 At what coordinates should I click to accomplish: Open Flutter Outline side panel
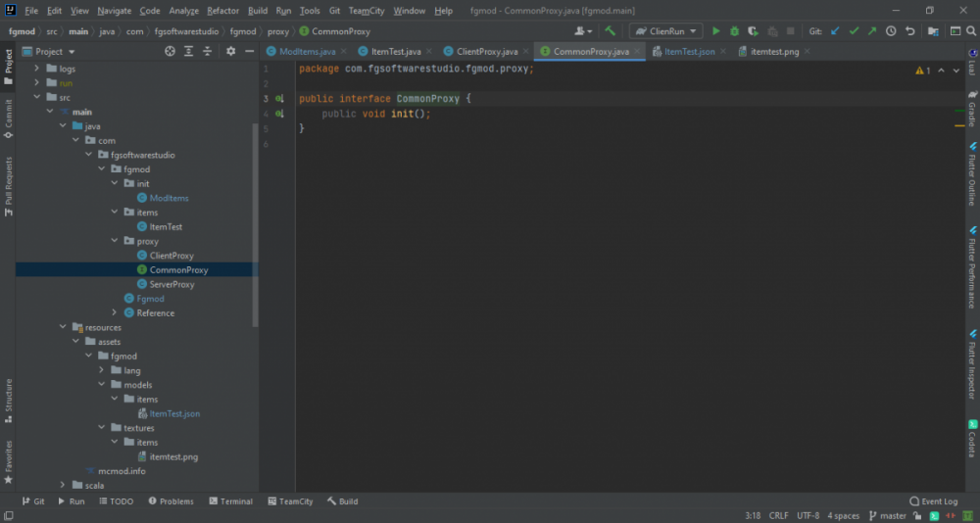tap(972, 174)
